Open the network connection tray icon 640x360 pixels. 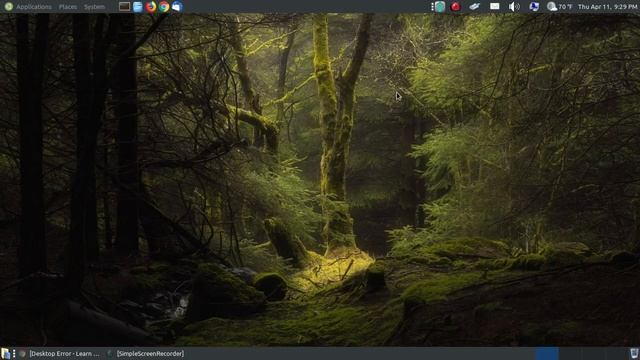534,7
